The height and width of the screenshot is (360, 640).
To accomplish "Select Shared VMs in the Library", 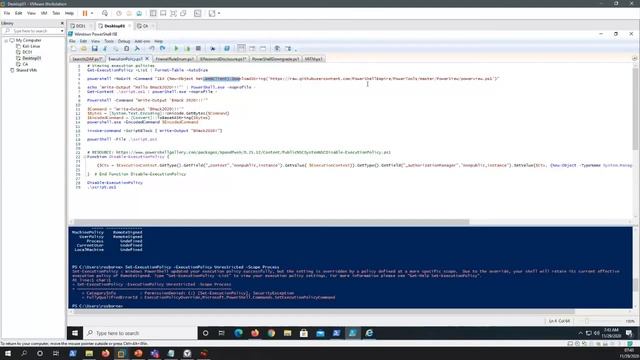I will (x=27, y=70).
